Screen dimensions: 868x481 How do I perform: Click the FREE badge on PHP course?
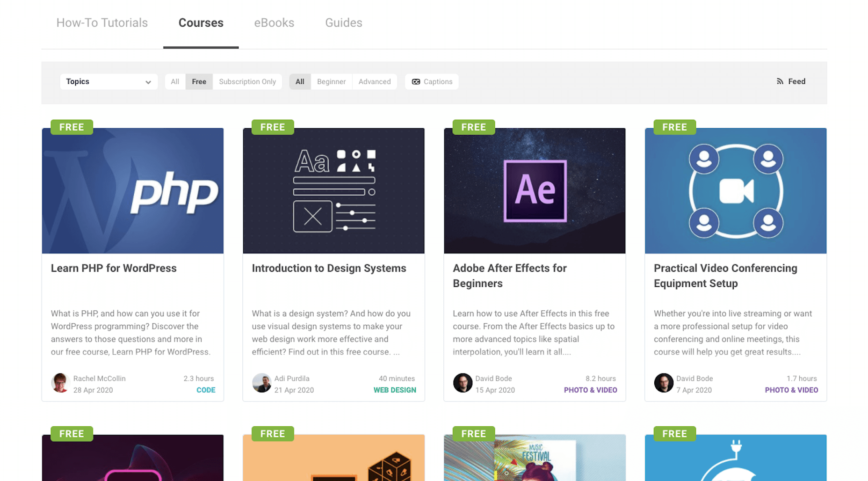pyautogui.click(x=72, y=127)
